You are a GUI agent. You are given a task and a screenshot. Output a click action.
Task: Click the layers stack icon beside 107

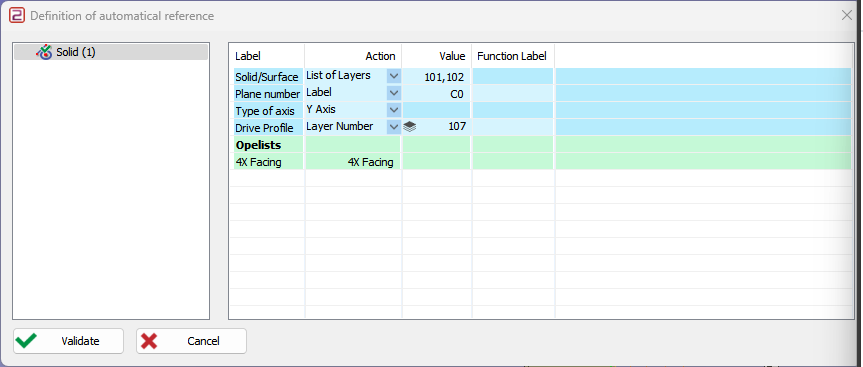coord(409,127)
